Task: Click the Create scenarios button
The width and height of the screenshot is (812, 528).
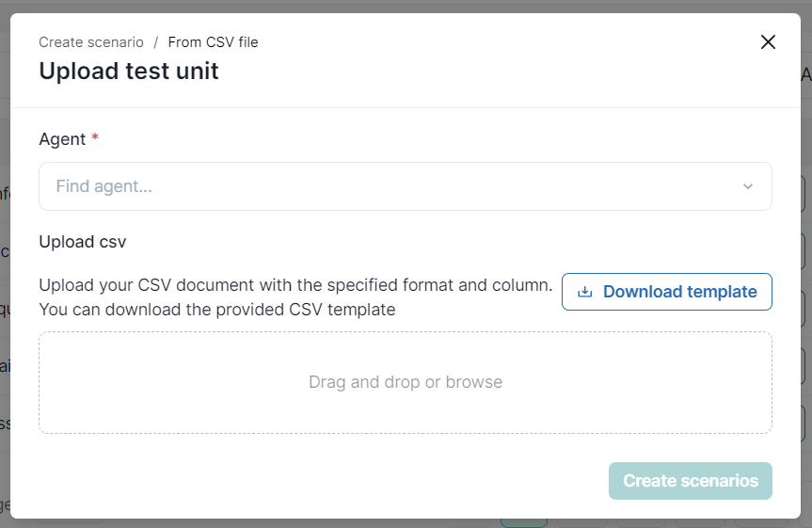Action: pyautogui.click(x=690, y=481)
